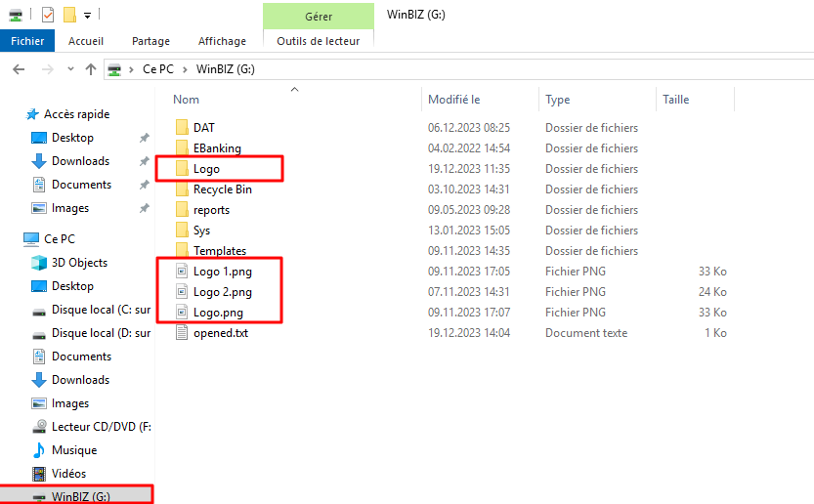
Task: Select Musique in navigation pane
Action: pyautogui.click(x=73, y=450)
